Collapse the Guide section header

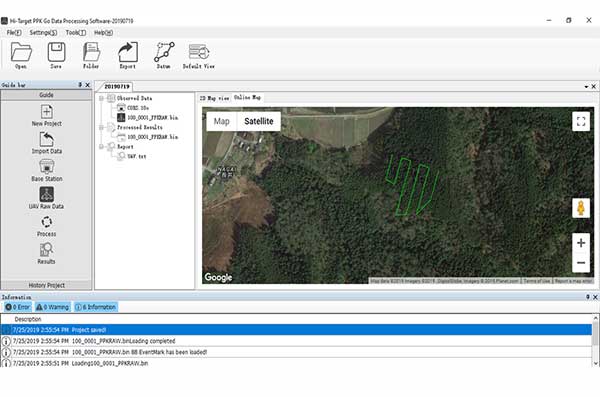click(46, 95)
